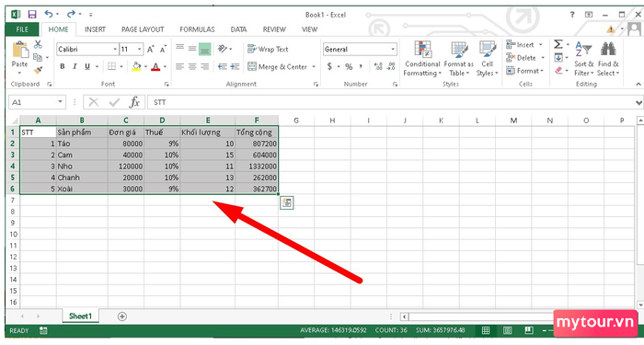Open the Merge & Center dropdown arrow

(x=314, y=66)
